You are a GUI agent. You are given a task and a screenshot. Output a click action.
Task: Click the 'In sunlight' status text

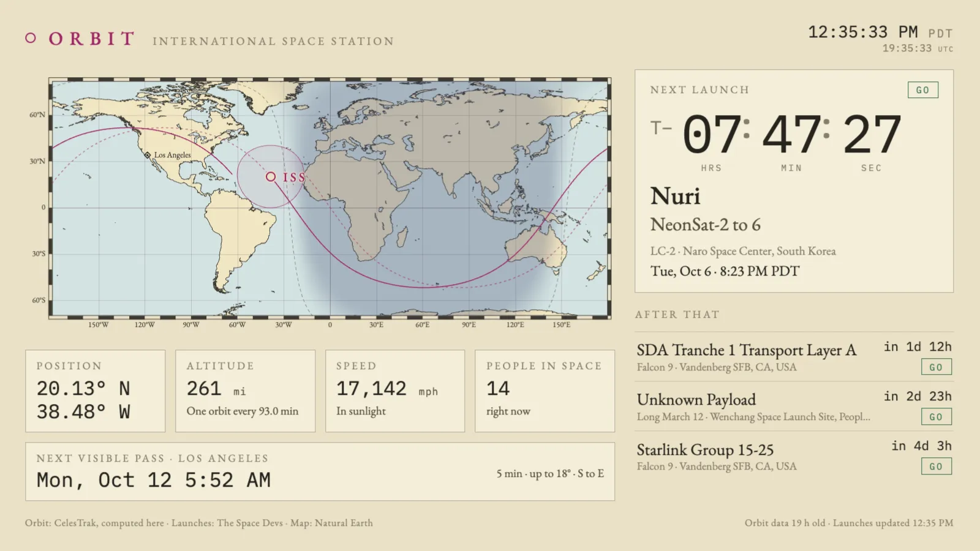point(361,411)
